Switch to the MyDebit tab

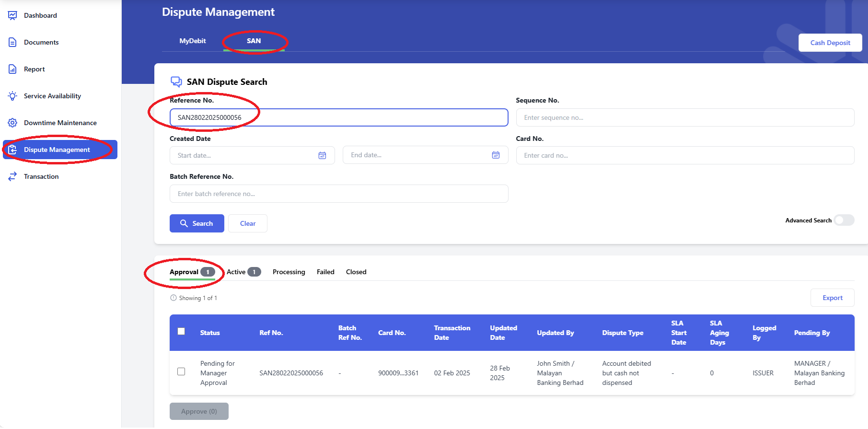click(193, 41)
